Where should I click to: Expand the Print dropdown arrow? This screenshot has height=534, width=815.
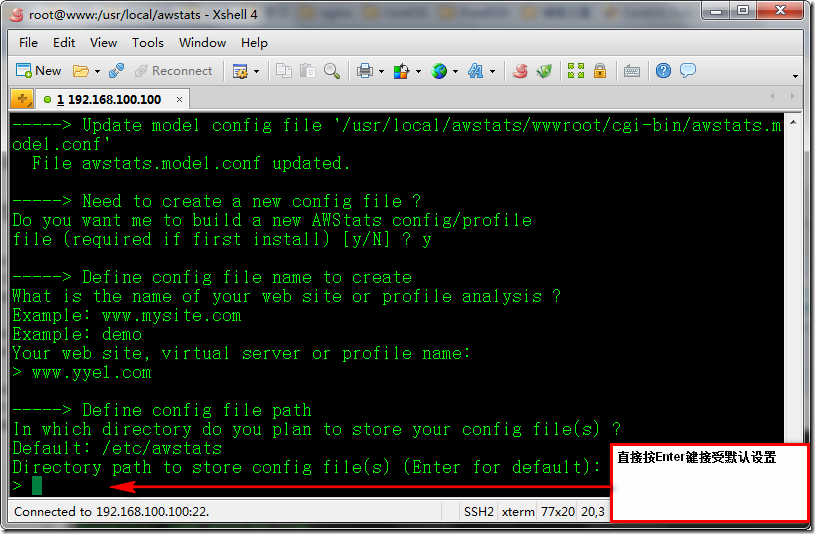[381, 71]
